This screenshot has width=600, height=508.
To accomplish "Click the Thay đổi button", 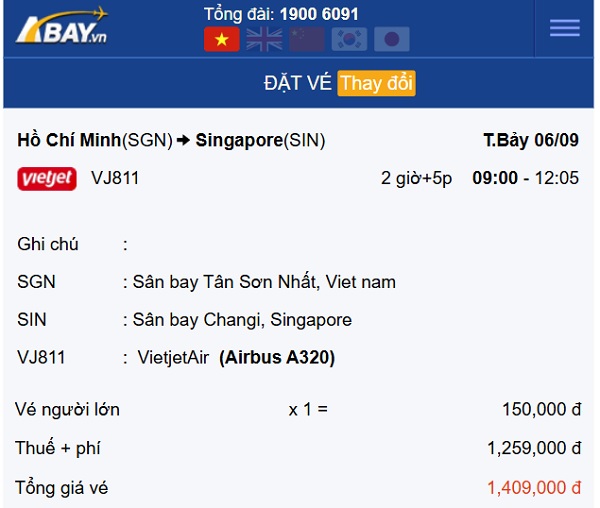I will tap(377, 83).
